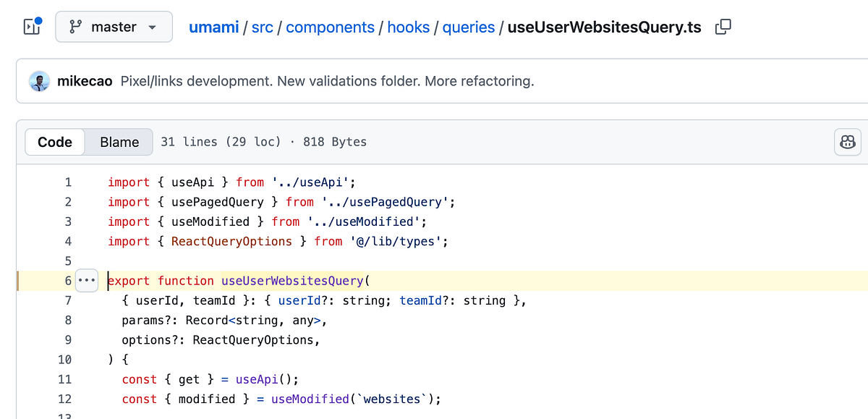The image size is (868, 419).
Task: Click mikecao's profile avatar
Action: click(x=40, y=81)
